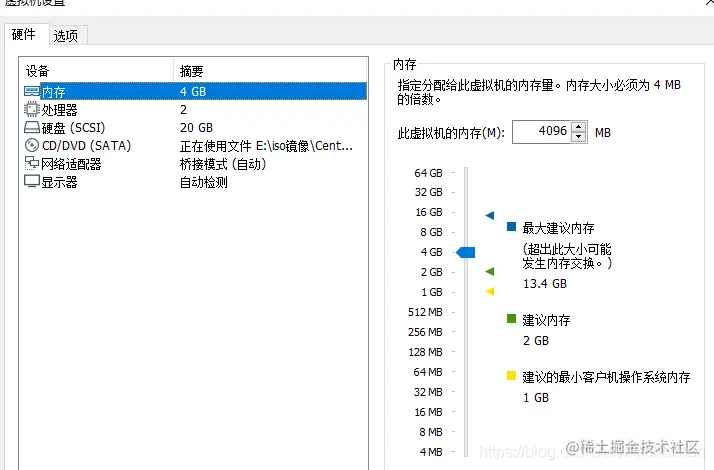Select the 内存 memory device icon
Image resolution: width=714 pixels, height=470 pixels.
coord(32,92)
